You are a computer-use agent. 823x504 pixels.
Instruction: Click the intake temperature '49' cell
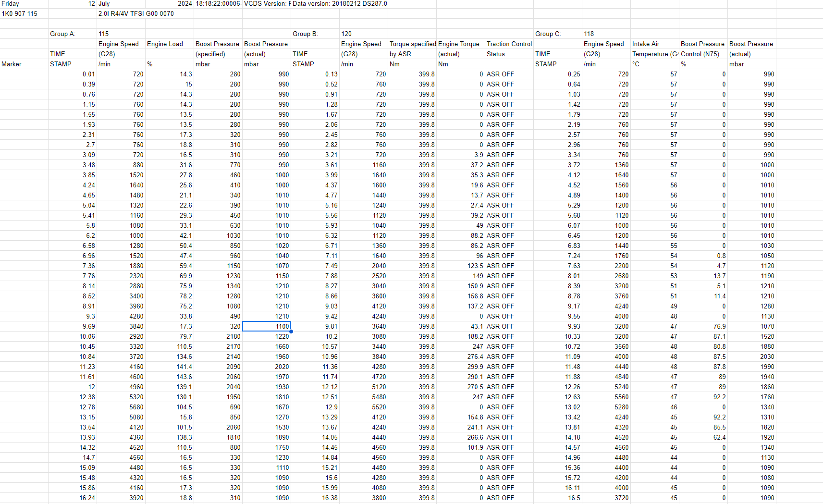coord(655,306)
